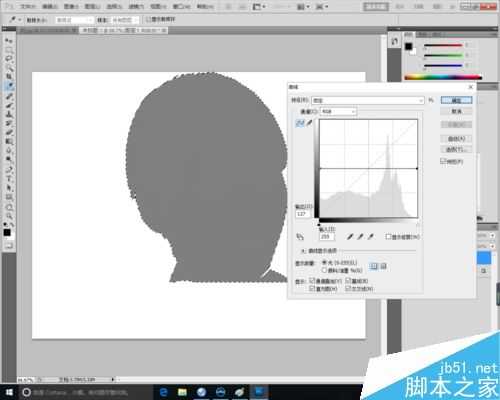Pick the white point eyedropper in Curves

coord(370,237)
